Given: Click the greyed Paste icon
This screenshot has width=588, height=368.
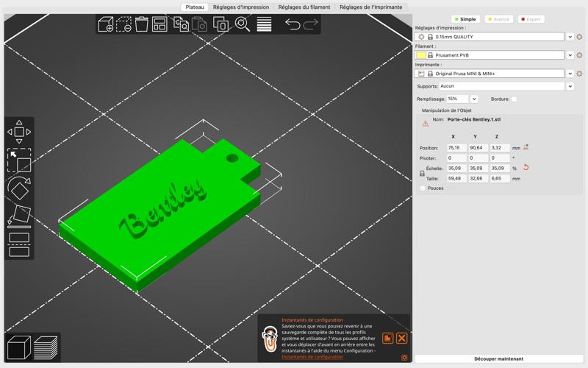Looking at the screenshot, I should point(199,24).
